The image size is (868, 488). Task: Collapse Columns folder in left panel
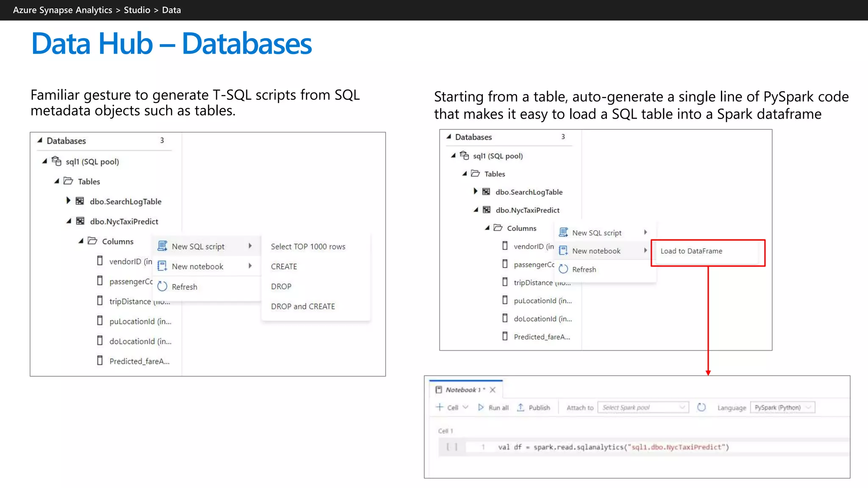coord(81,241)
